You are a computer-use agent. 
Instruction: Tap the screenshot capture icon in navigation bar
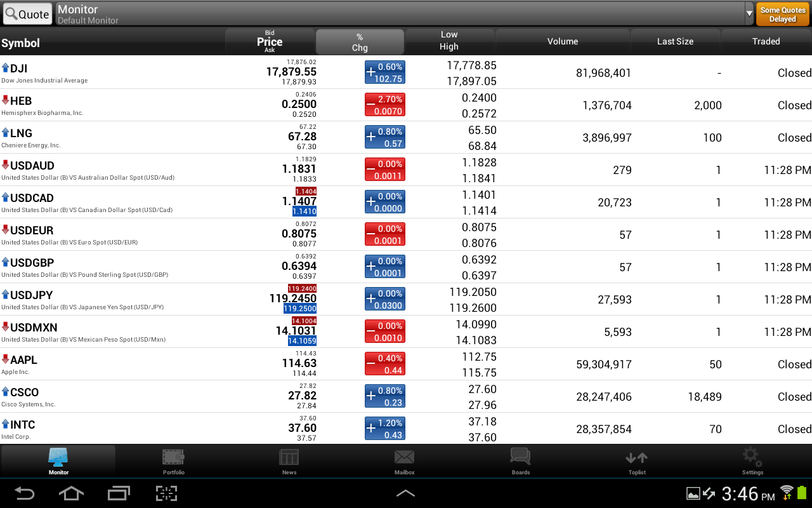[166, 493]
